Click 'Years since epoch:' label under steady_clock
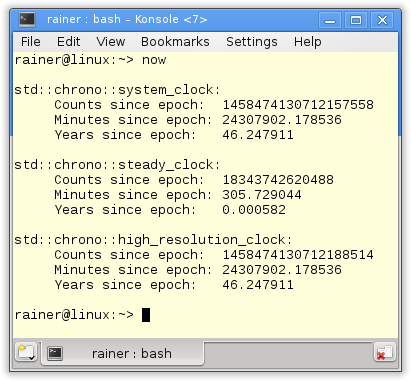The image size is (411, 381). (x=125, y=210)
